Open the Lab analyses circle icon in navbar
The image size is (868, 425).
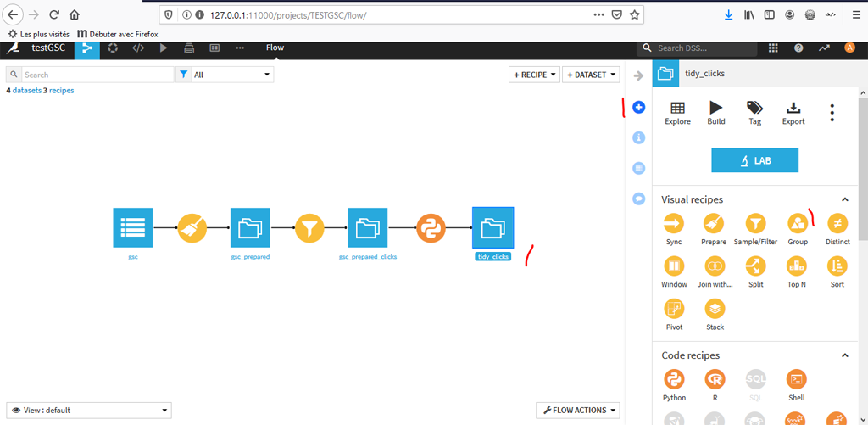coord(113,48)
